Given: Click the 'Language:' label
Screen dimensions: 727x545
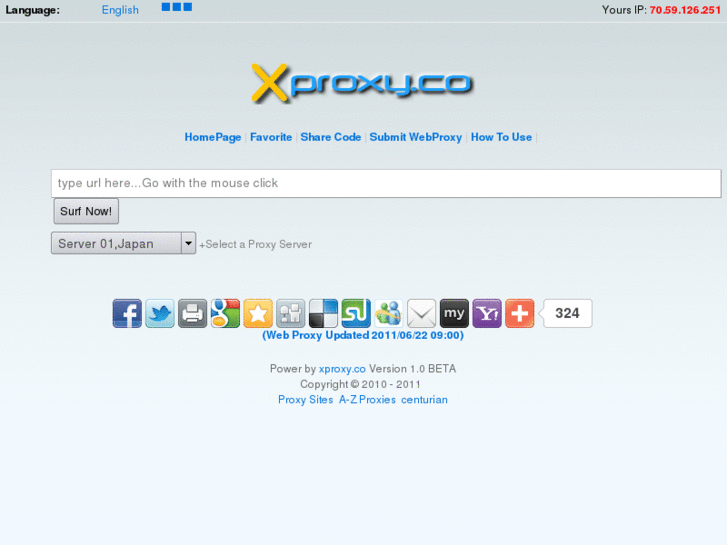Looking at the screenshot, I should (32, 10).
